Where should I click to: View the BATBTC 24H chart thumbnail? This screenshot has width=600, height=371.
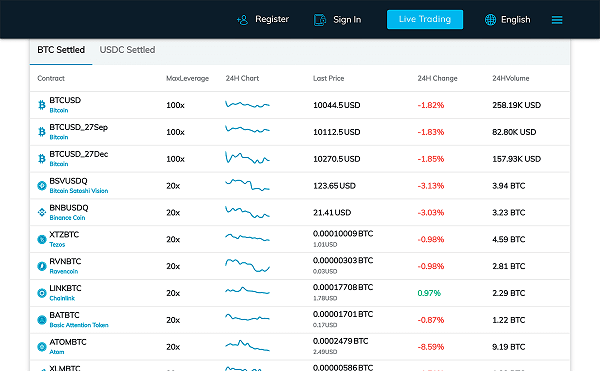247,317
